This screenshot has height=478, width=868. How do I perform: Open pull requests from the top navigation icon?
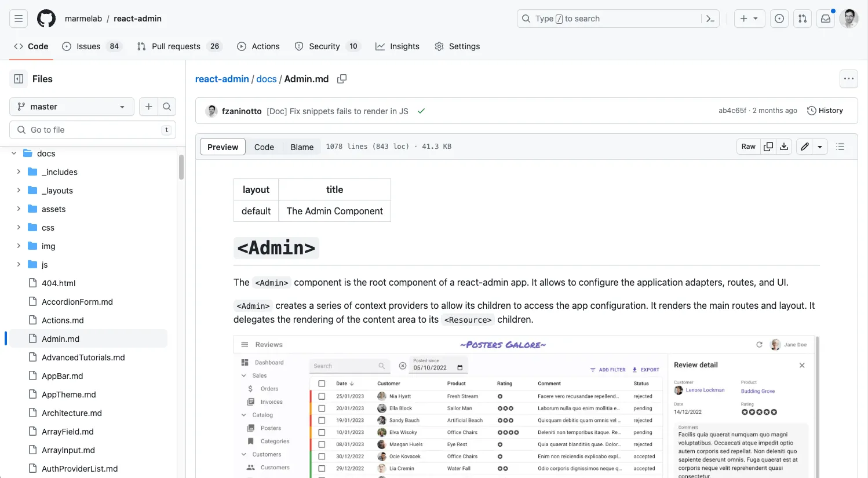[x=803, y=19]
